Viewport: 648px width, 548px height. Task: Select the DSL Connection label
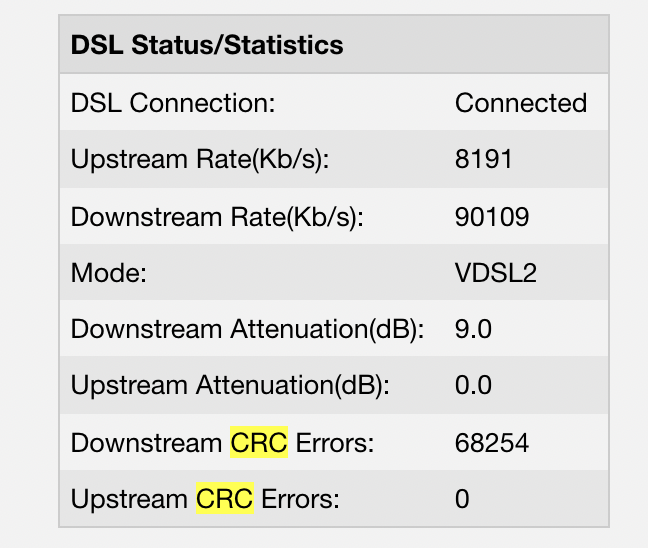tap(173, 102)
